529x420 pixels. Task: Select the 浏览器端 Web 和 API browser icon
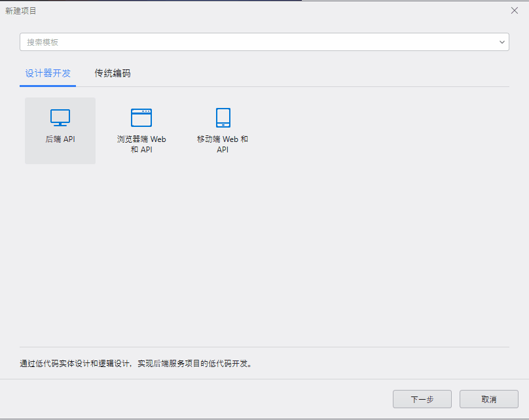(141, 118)
